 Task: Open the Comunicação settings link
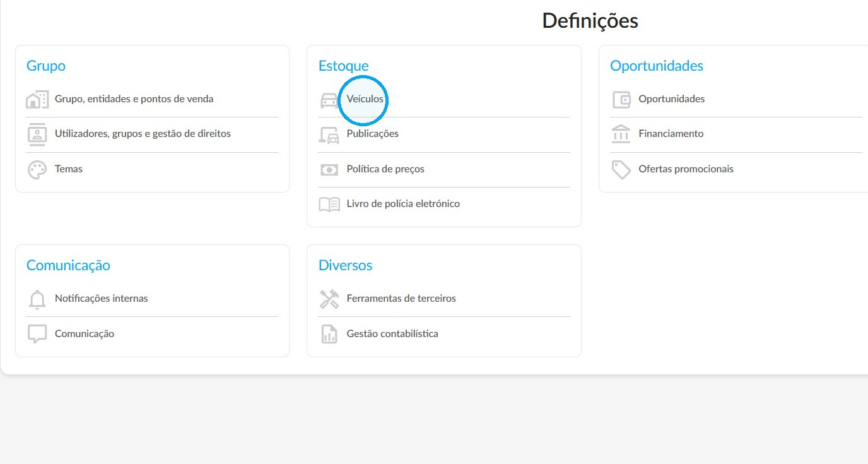point(85,334)
